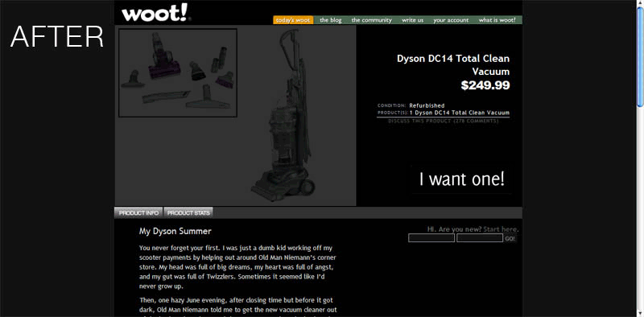Click the Start here link
Viewport: 644px width, 317px height.
tap(500, 229)
